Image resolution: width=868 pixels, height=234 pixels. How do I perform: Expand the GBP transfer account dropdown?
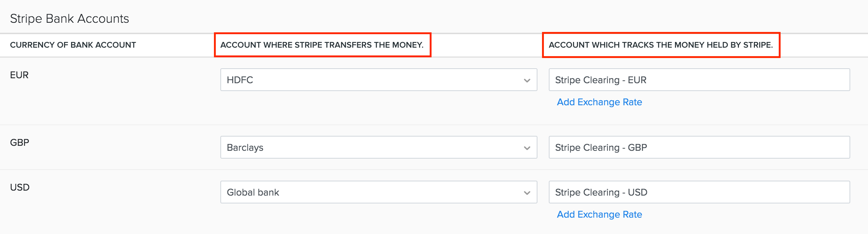tap(378, 148)
